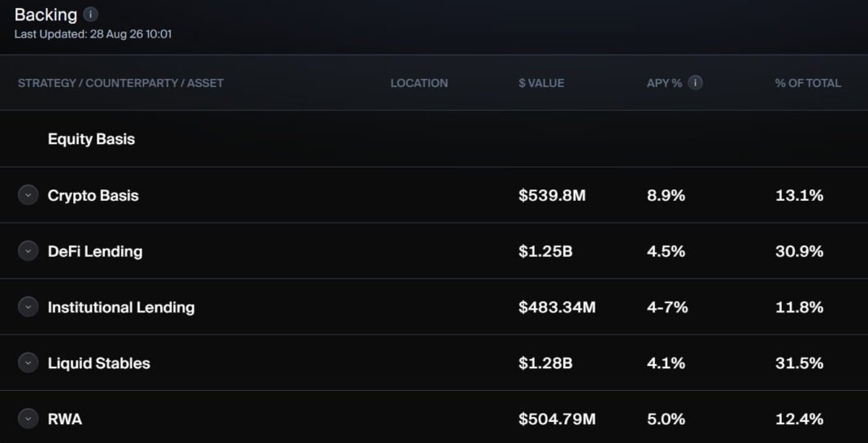Expand the DeFi Lending row chevron
The height and width of the screenshot is (443, 868).
point(28,251)
